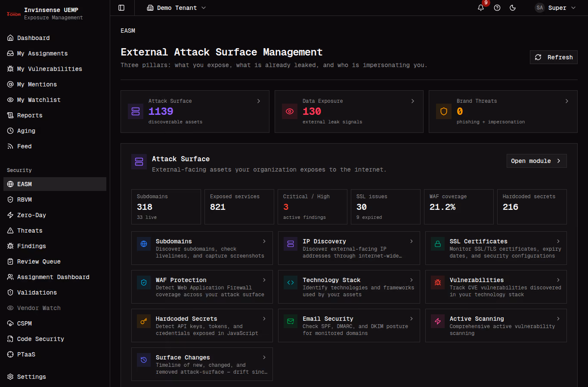Open the notifications bell
588x387 pixels.
click(x=481, y=8)
